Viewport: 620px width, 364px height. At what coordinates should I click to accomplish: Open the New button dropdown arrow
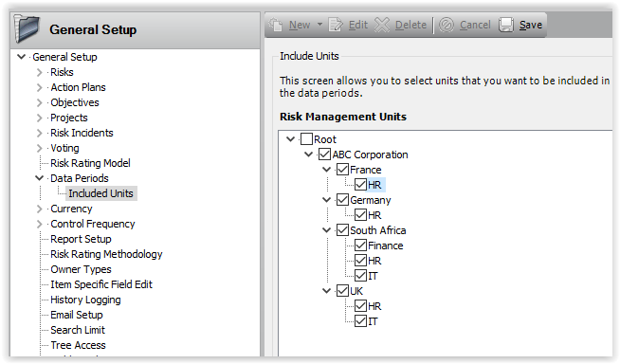point(319,25)
